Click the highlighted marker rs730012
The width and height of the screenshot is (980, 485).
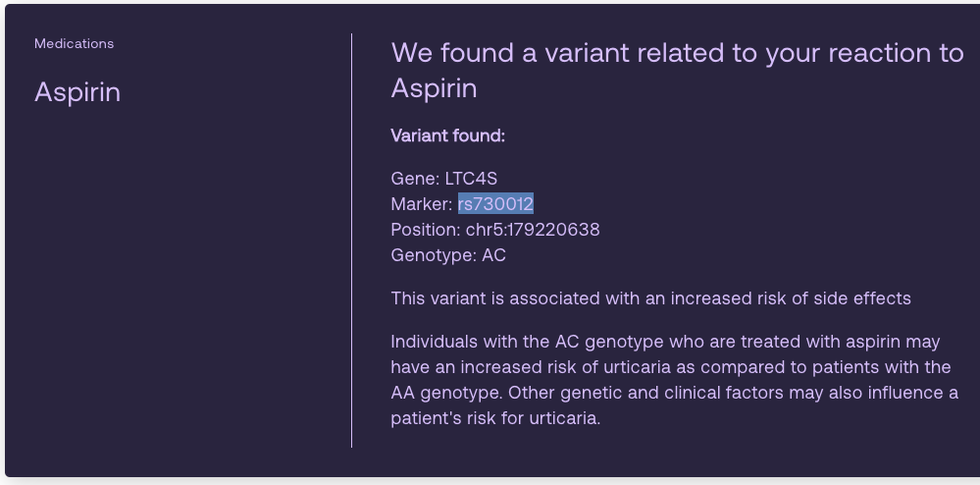[x=495, y=204]
